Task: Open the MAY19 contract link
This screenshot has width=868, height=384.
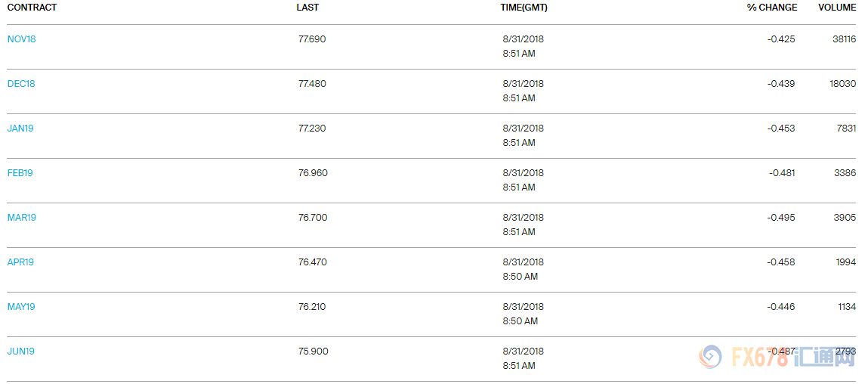Action: click(x=21, y=306)
